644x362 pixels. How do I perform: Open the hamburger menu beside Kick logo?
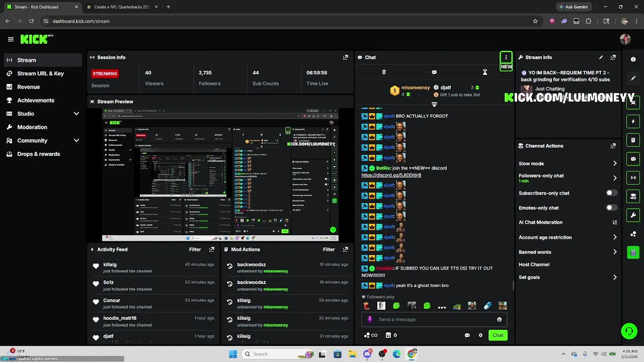point(11,39)
